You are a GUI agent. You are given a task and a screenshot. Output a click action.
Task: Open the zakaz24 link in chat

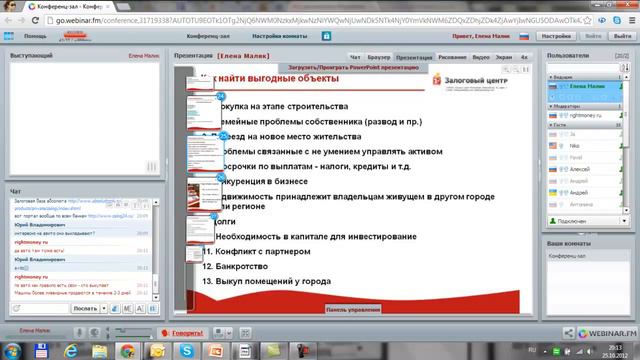coord(110,216)
